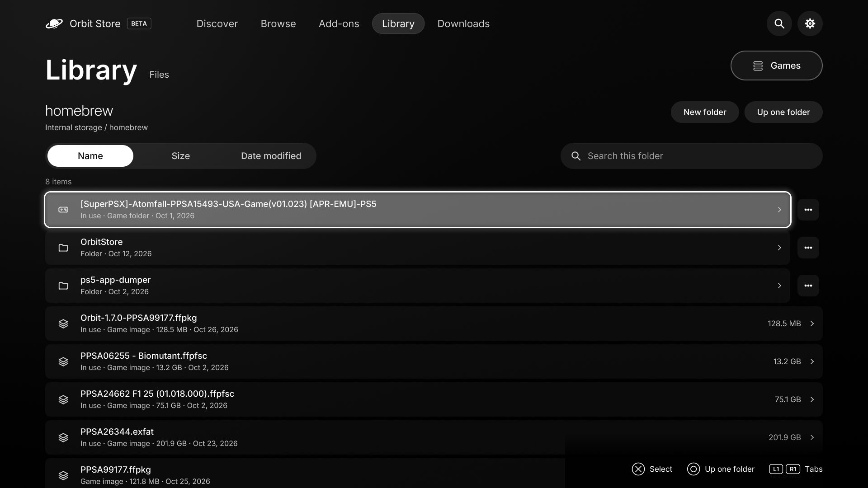Viewport: 868px width, 488px height.
Task: Click the Orbit Store planet logo
Action: coord(54,23)
